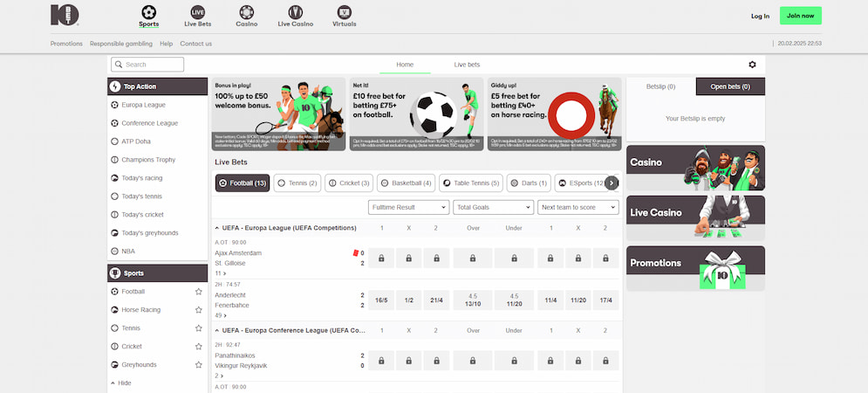Open the Casino chip icon in header
The width and height of the screenshot is (868, 393).
click(x=246, y=11)
